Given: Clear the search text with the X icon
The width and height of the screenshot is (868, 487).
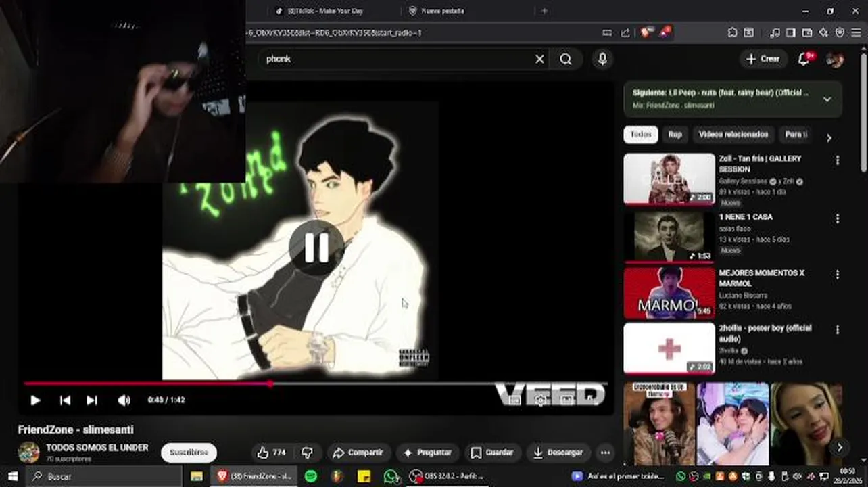Looking at the screenshot, I should point(539,60).
